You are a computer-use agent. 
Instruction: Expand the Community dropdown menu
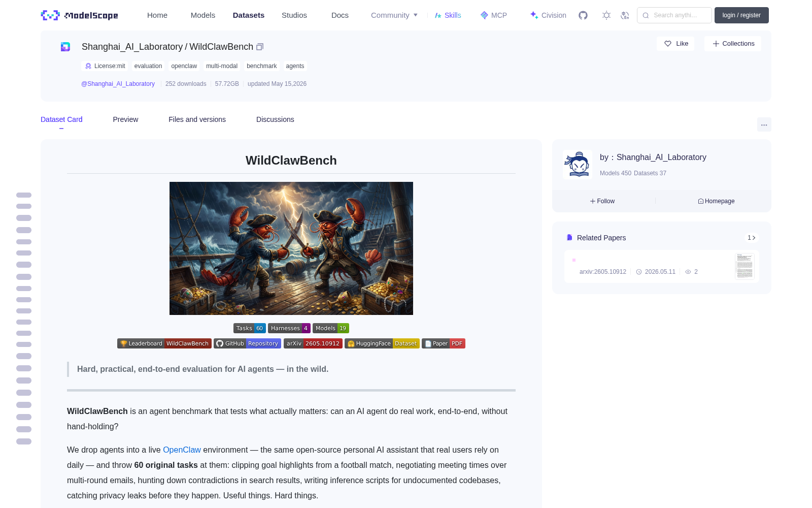click(394, 15)
